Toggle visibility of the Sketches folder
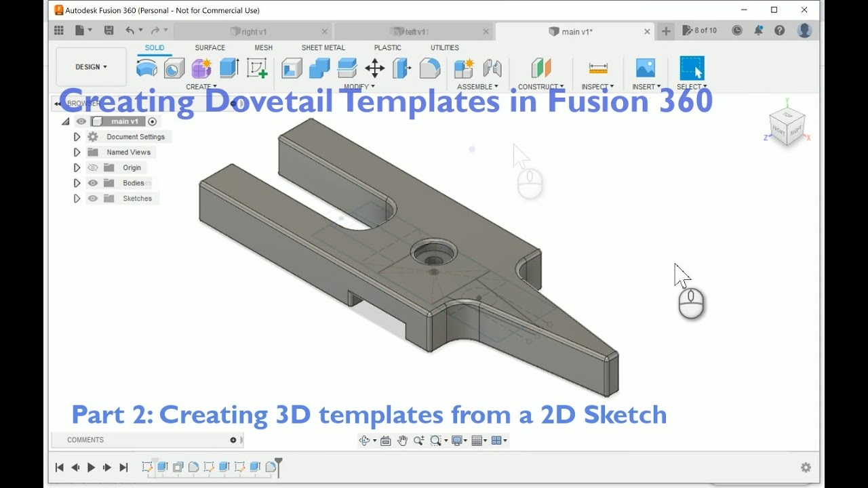The width and height of the screenshot is (868, 488). pyautogui.click(x=92, y=198)
